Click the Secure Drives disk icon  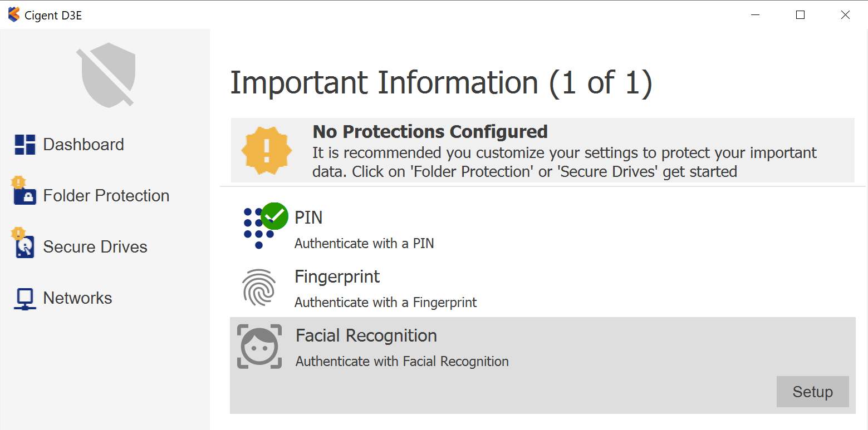[x=25, y=246]
